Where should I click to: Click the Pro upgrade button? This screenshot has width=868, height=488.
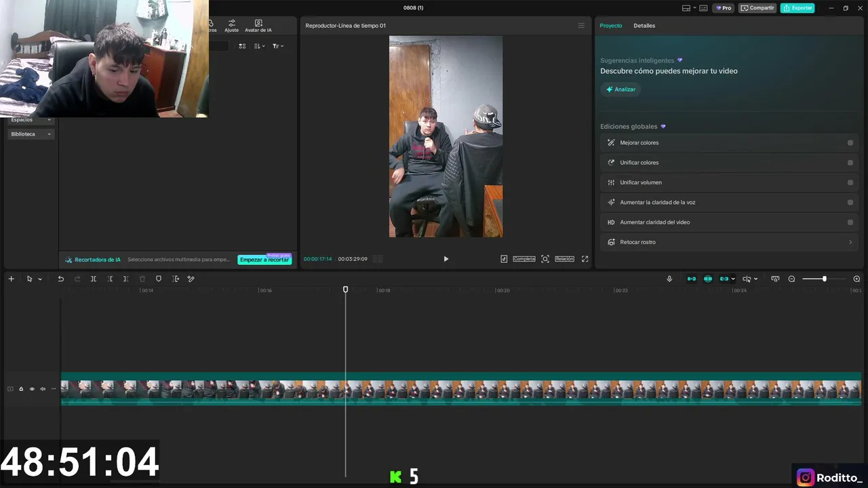point(723,8)
